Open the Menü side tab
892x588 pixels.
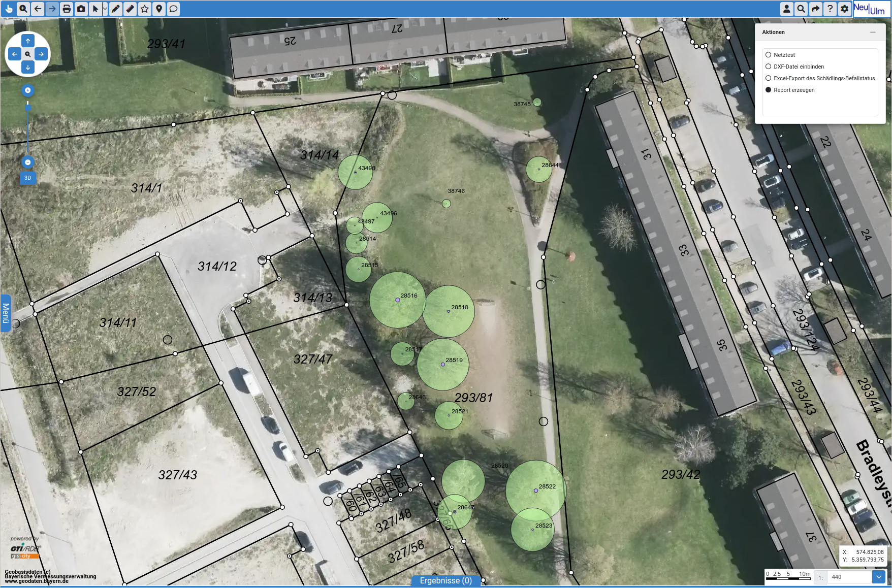coord(6,313)
